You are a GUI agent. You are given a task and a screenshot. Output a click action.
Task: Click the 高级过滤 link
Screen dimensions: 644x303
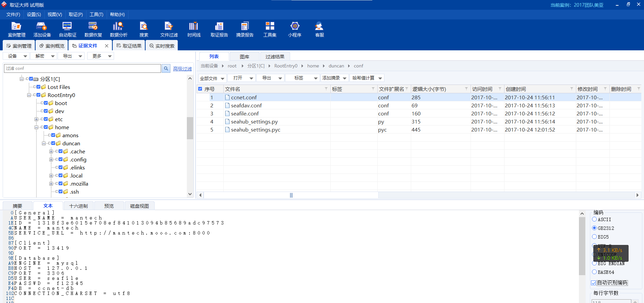tap(182, 69)
